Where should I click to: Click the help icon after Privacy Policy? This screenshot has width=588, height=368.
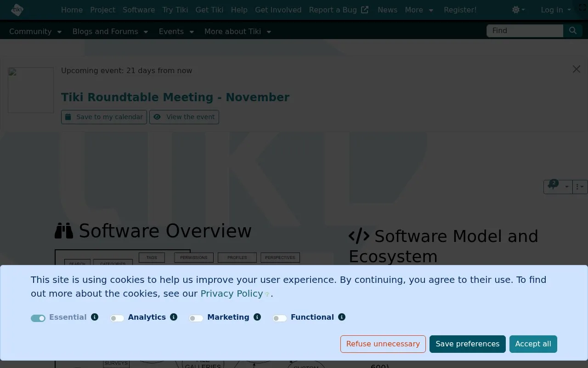pyautogui.click(x=267, y=294)
